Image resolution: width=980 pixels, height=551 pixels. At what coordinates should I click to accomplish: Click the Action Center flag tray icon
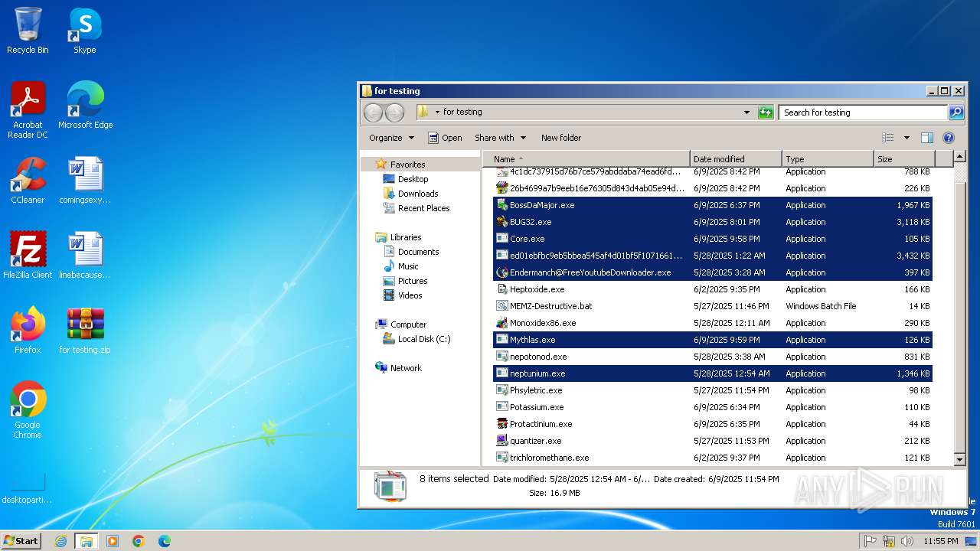[871, 541]
